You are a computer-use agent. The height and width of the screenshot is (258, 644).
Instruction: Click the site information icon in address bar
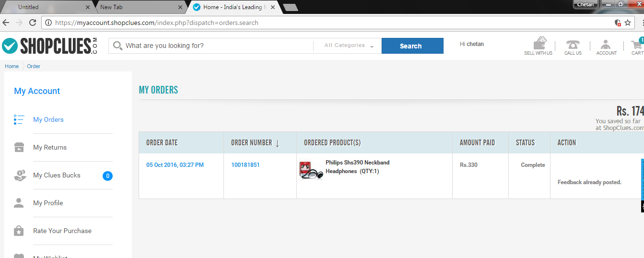click(48, 23)
